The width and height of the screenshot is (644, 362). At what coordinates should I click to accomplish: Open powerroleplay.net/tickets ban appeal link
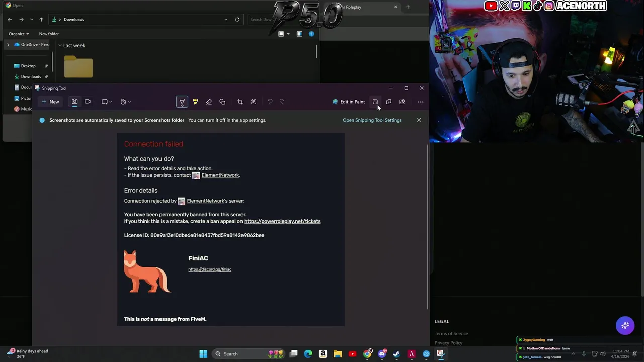click(282, 221)
